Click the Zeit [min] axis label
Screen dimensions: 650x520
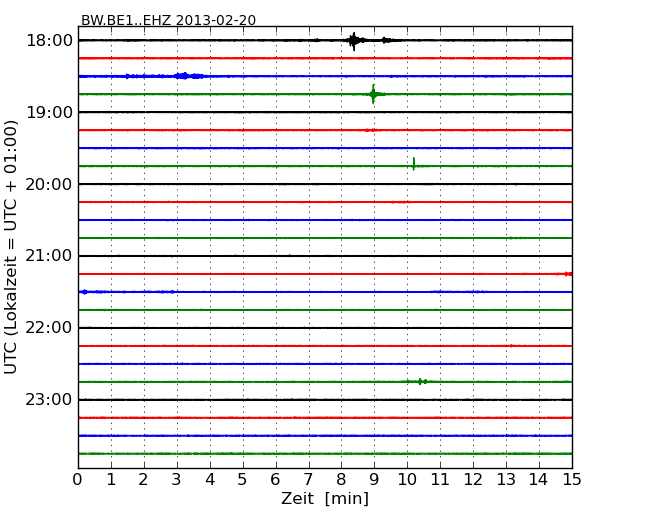(x=325, y=498)
